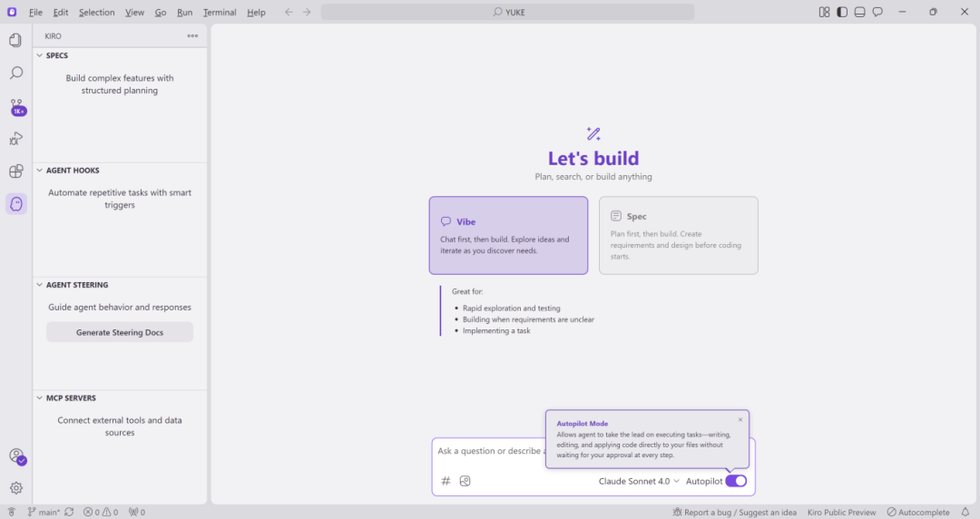Open the Manage settings gear icon
This screenshot has height=519, width=980.
pos(16,488)
